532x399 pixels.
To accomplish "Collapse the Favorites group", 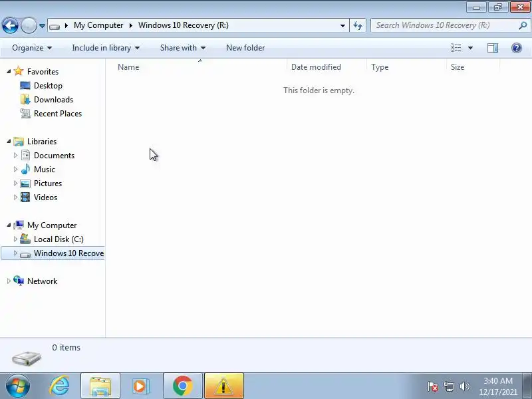I will 9,71.
